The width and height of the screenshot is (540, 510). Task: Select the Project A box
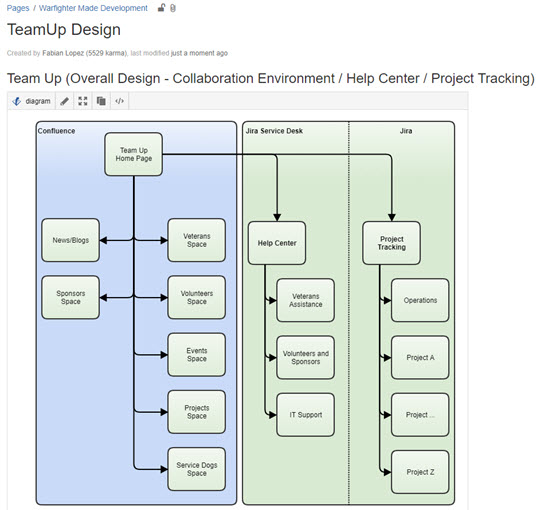tap(420, 357)
